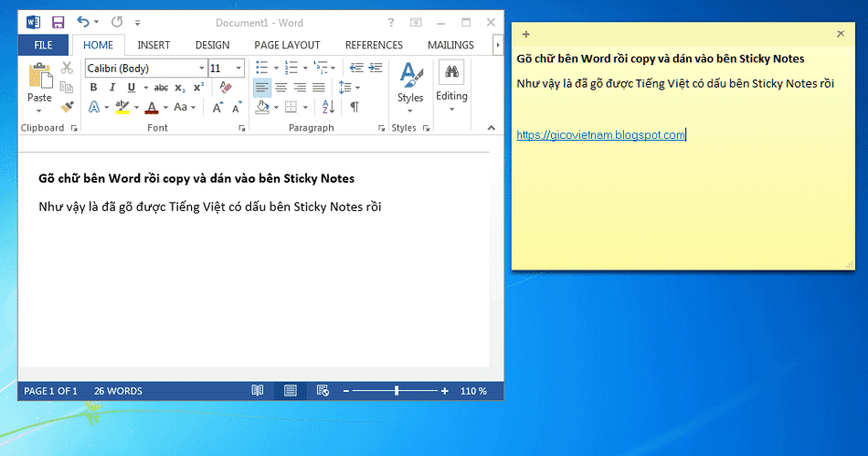This screenshot has height=456, width=868.
Task: Switch to the MAILINGS tab
Action: (x=450, y=45)
